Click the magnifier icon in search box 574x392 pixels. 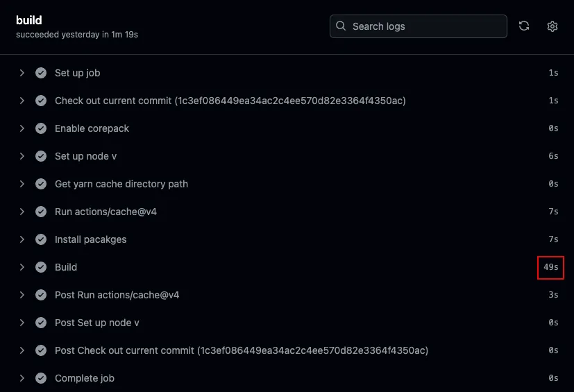coord(341,26)
